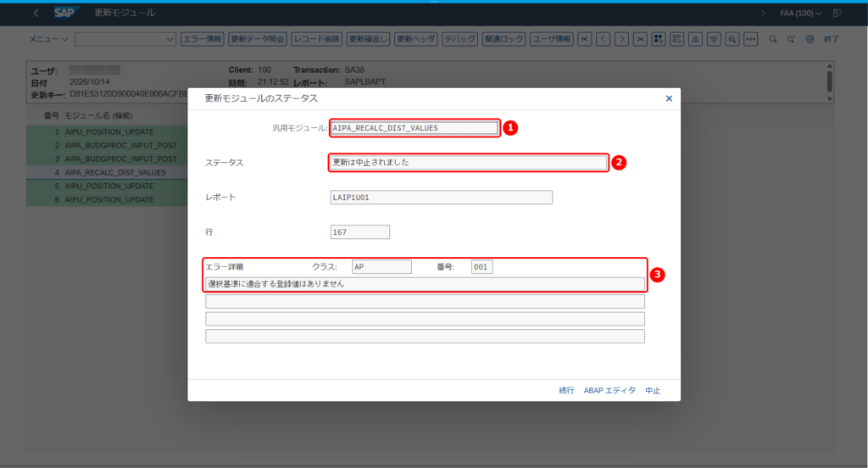Open ABAP エディタ from the dialog
Viewport: 868px width, 468px height.
point(609,391)
